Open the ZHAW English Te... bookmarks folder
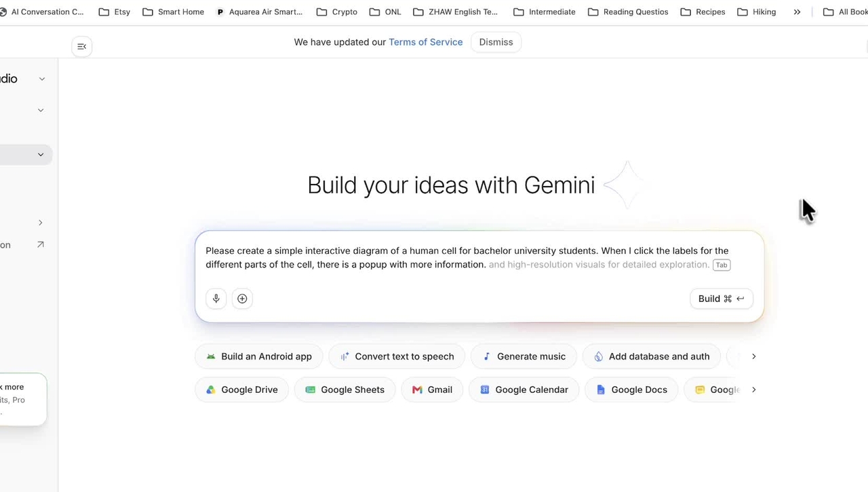Image resolution: width=868 pixels, height=492 pixels. 455,12
